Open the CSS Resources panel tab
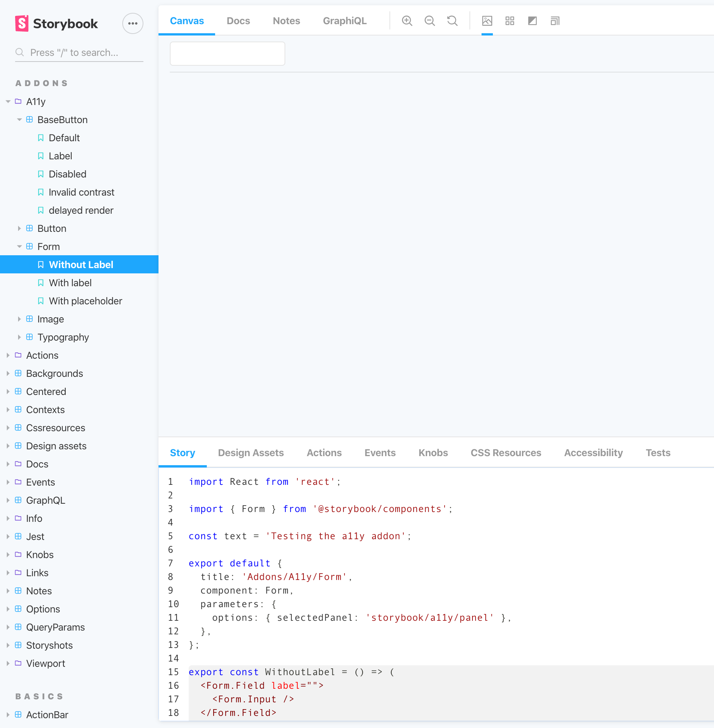Image resolution: width=714 pixels, height=728 pixels. click(506, 453)
